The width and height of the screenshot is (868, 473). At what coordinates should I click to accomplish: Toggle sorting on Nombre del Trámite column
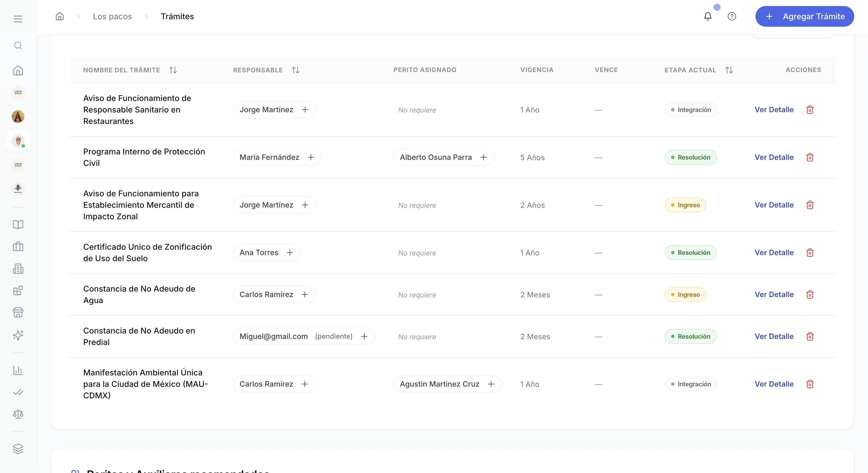tap(174, 70)
